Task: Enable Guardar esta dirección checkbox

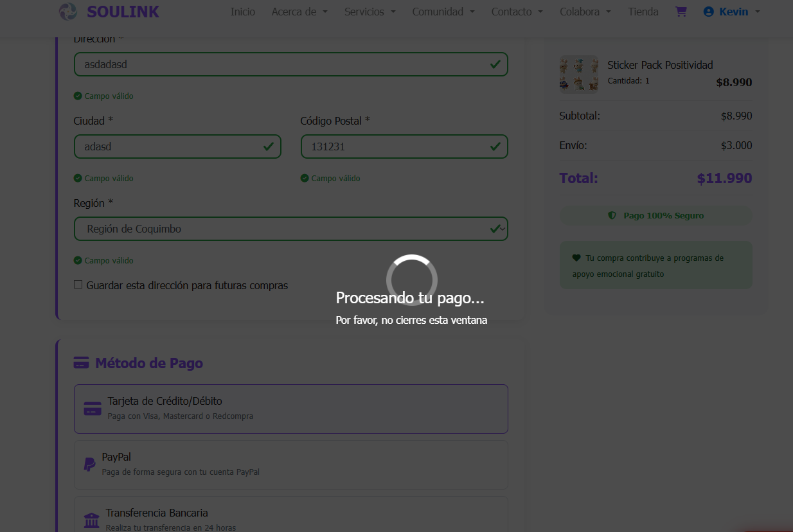Action: pyautogui.click(x=78, y=285)
